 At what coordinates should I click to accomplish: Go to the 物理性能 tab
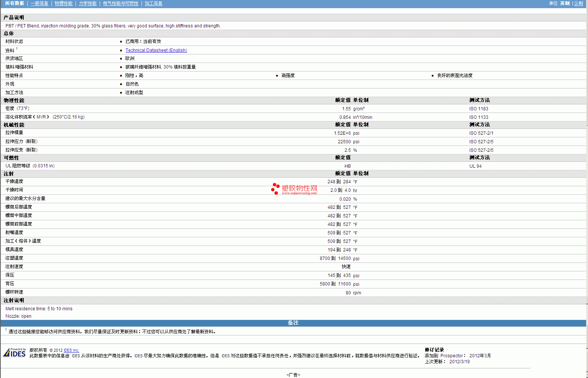(63, 3)
